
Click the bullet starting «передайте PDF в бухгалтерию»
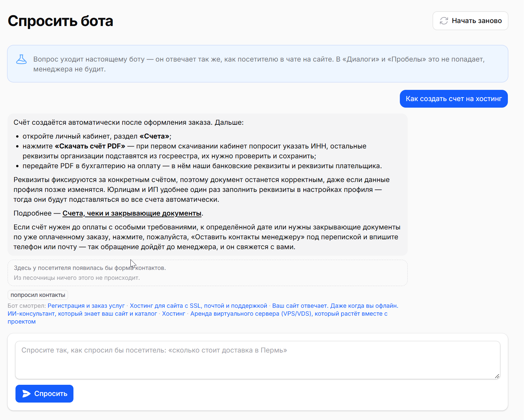coord(202,166)
